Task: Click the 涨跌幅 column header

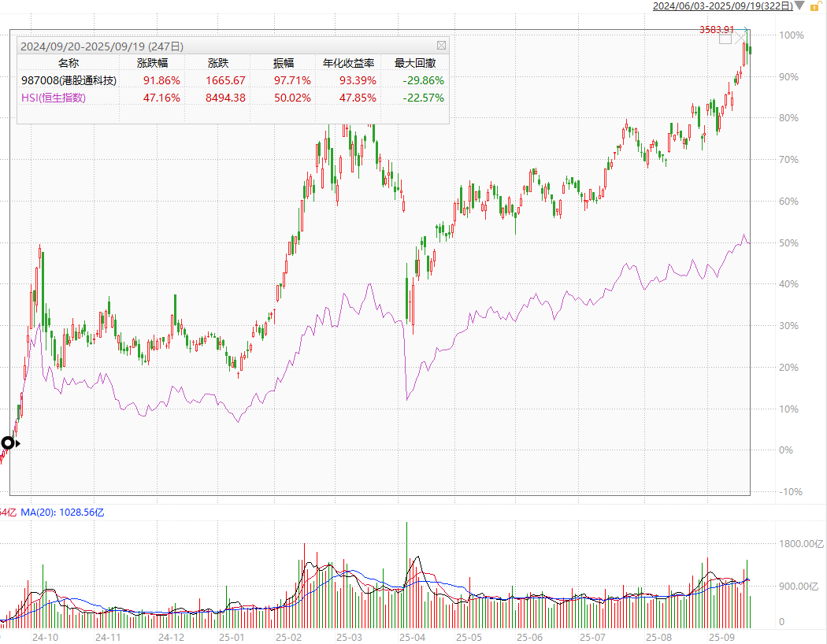Action: (153, 63)
